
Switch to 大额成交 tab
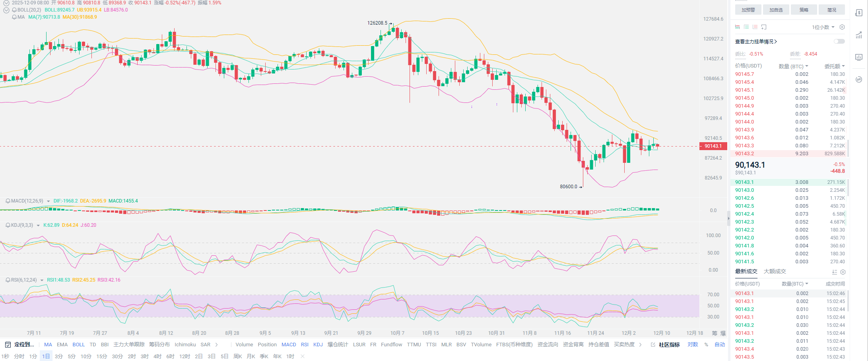pyautogui.click(x=775, y=272)
